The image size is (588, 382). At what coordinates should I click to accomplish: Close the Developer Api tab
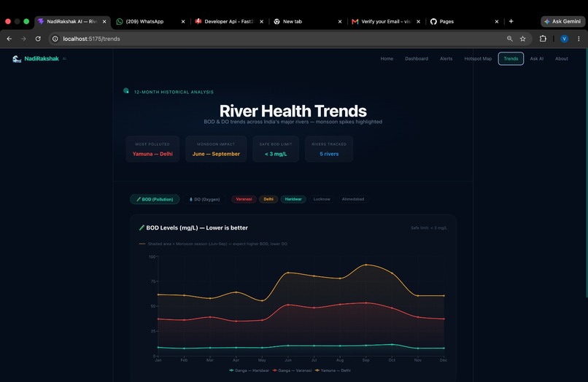pyautogui.click(x=261, y=22)
